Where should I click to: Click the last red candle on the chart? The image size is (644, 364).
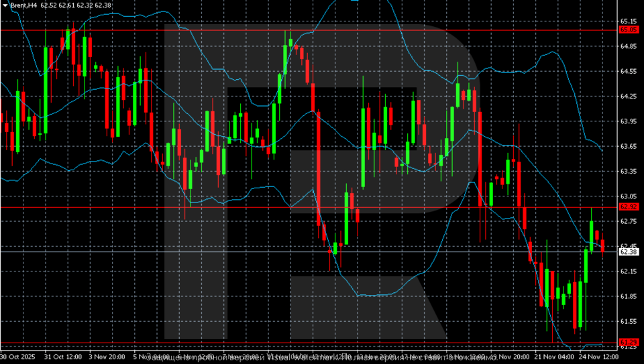coord(602,245)
